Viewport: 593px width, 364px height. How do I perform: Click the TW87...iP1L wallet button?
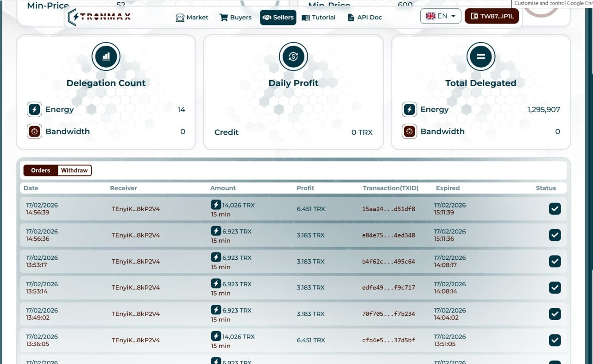pos(492,15)
